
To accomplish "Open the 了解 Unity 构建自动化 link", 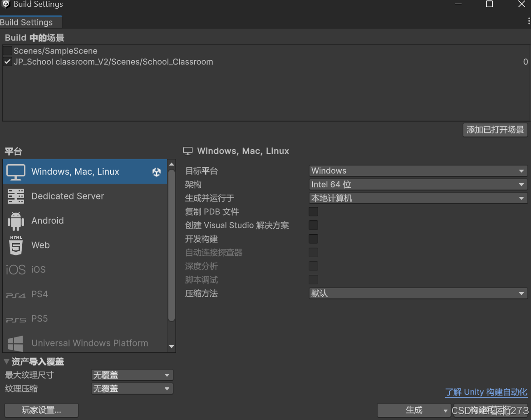I will (x=486, y=392).
